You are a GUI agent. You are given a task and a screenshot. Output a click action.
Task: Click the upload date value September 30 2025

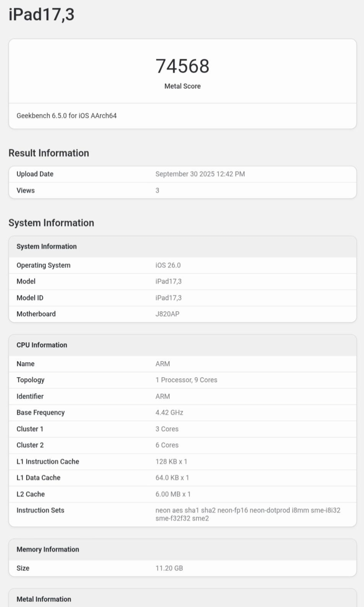(x=200, y=174)
